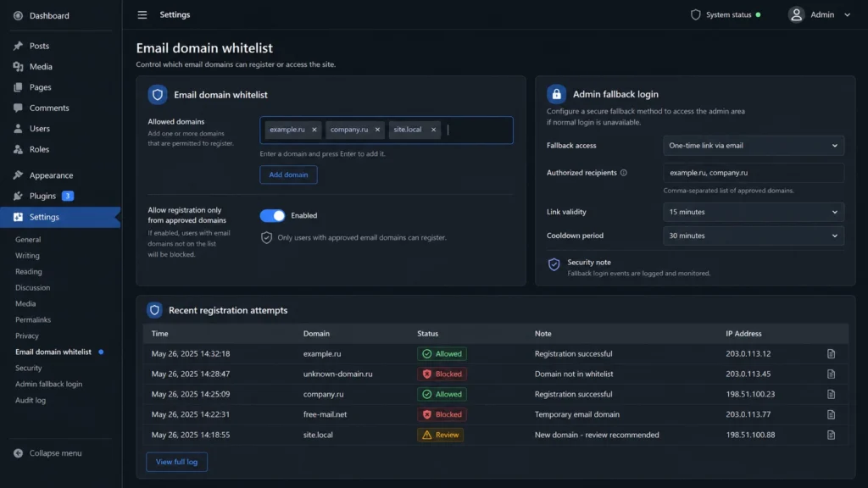
Task: Open the Permalinks settings submenu
Action: (33, 319)
